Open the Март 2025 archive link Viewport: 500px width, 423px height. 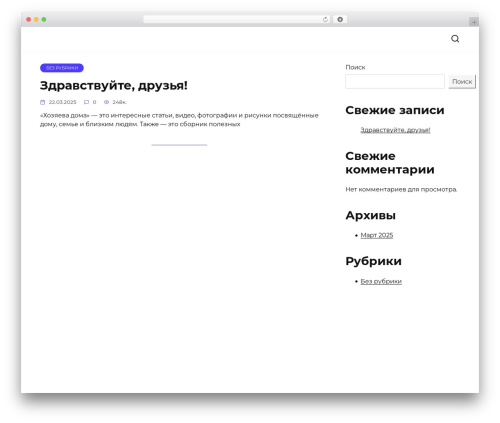(377, 235)
